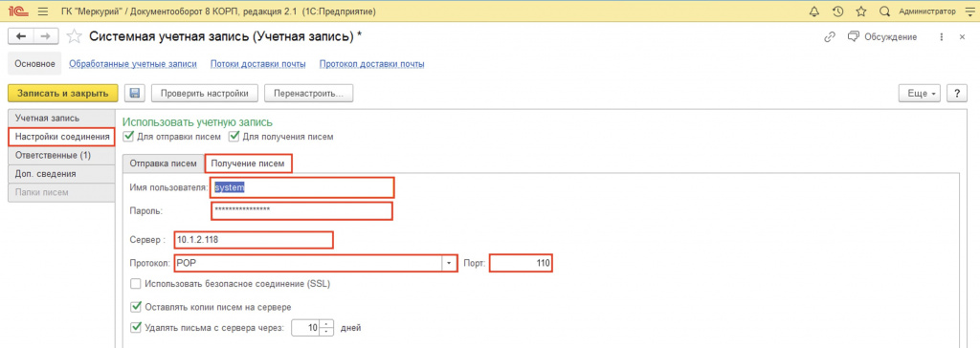
Task: Switch to Ответственные (1) side tab
Action: pyautogui.click(x=61, y=155)
